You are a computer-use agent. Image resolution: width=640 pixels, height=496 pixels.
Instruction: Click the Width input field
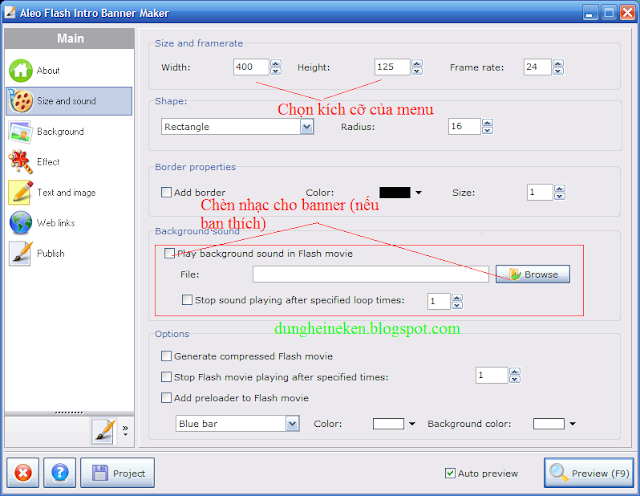click(251, 67)
